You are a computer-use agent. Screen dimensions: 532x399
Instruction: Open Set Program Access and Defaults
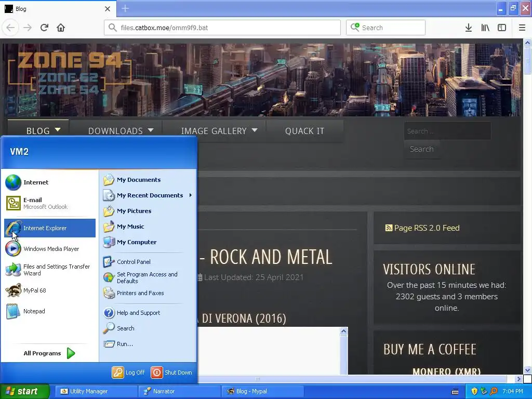148,277
